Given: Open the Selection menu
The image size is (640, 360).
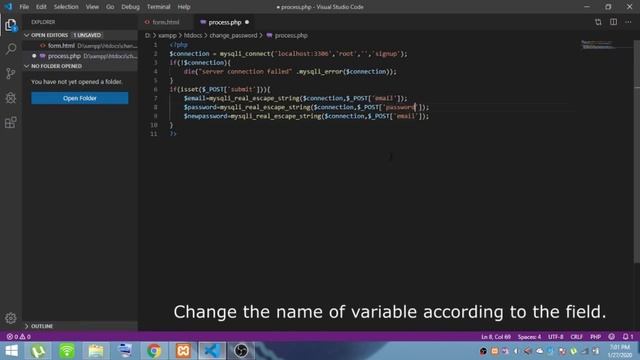Looking at the screenshot, I should click(66, 7).
